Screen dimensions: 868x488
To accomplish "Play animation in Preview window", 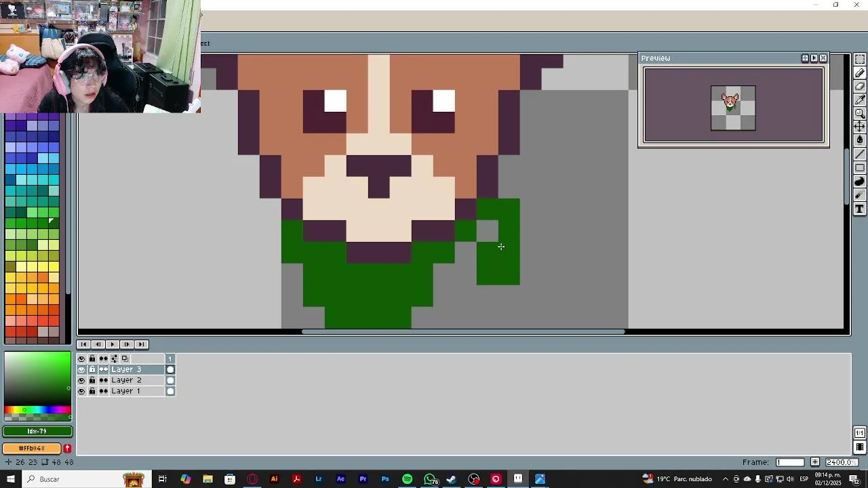I will pos(814,58).
